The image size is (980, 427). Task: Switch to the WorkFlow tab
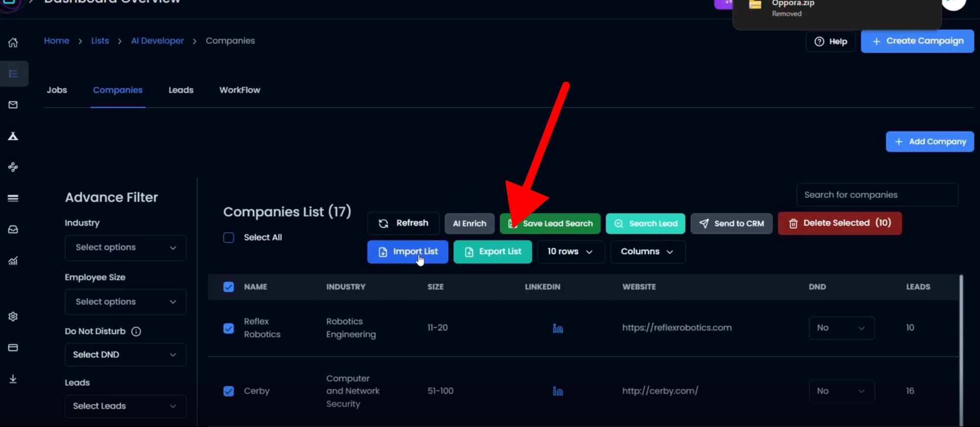240,90
